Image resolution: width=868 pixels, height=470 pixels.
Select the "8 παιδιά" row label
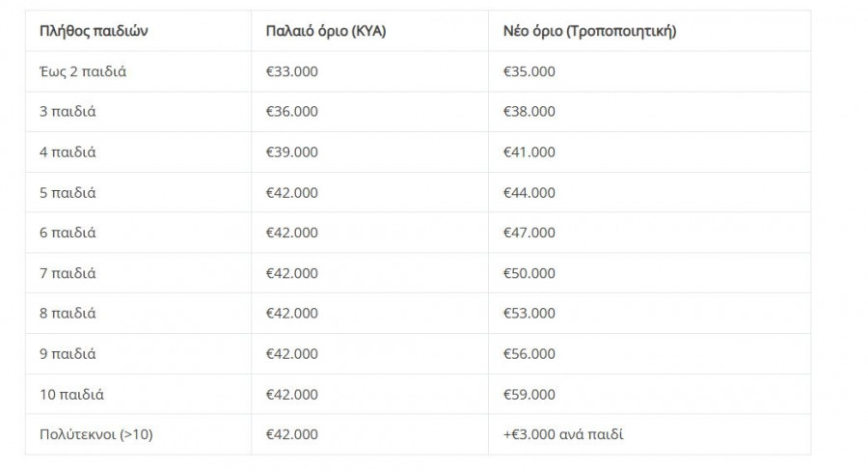(x=68, y=314)
